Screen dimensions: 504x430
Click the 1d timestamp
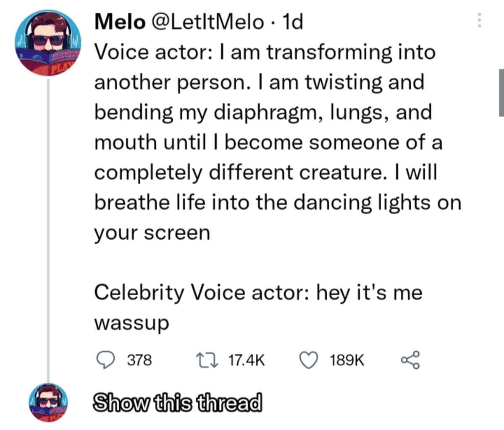[293, 22]
